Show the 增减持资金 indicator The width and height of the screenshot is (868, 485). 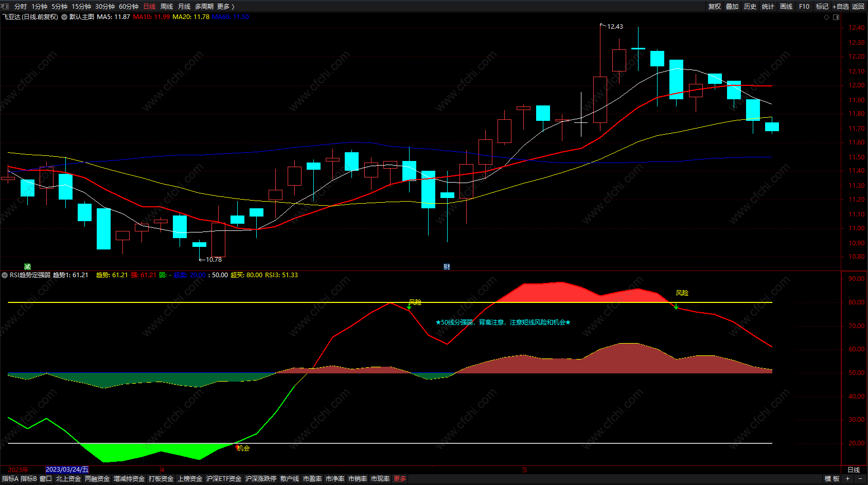tap(129, 479)
